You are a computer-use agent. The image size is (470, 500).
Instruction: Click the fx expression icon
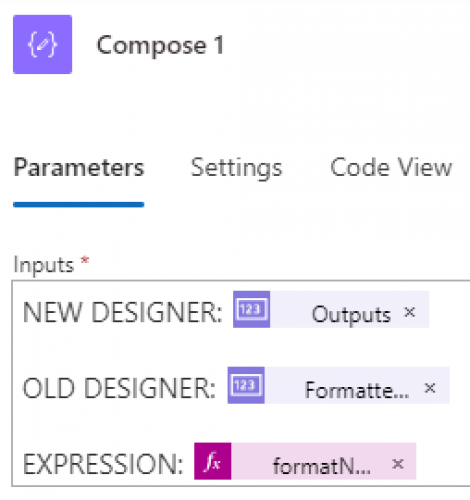click(213, 461)
